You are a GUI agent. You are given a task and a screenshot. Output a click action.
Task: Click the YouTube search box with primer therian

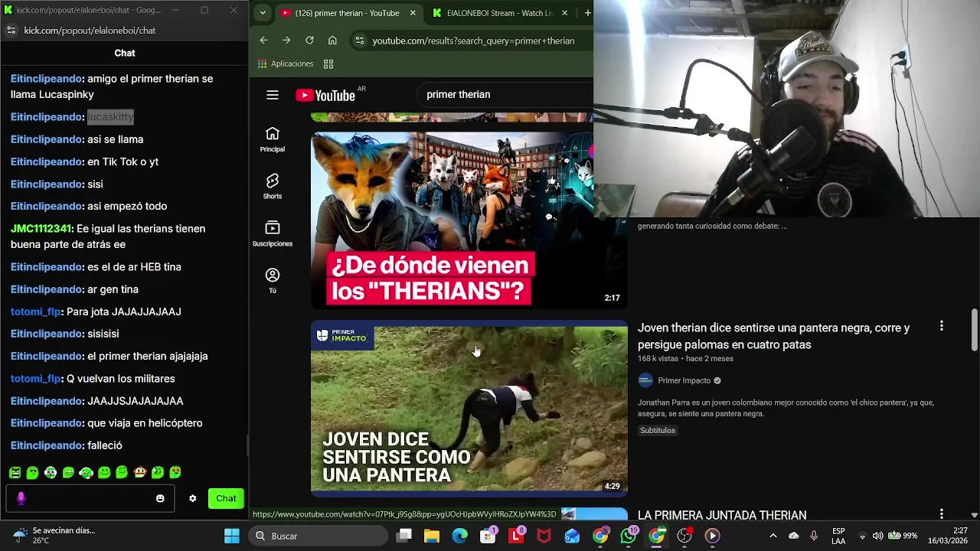(505, 95)
